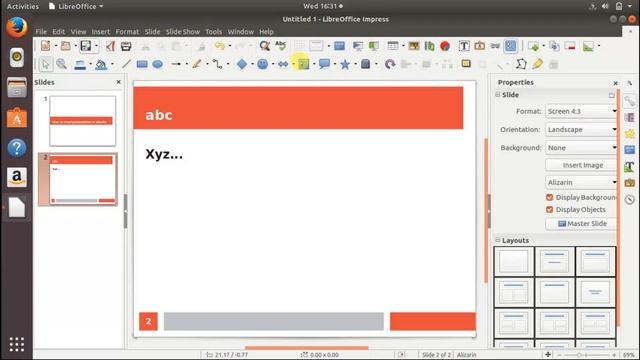Collapse the Layouts section expander
640x360 pixels.
click(498, 240)
